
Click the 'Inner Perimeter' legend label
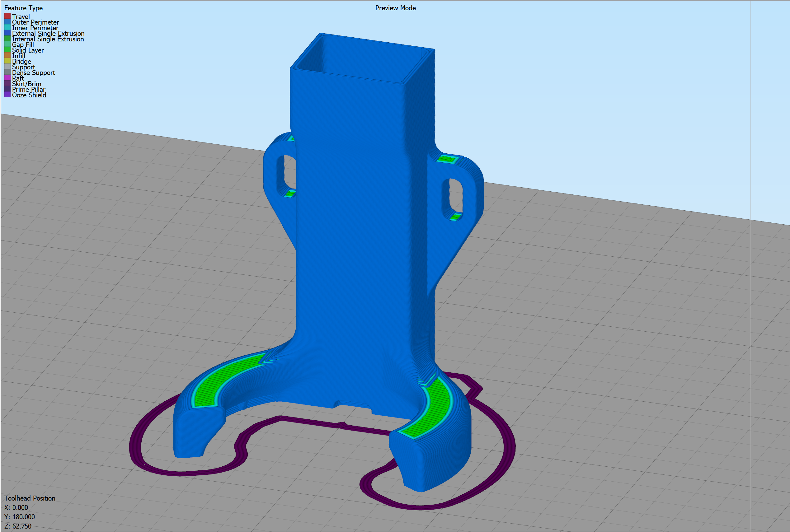tap(35, 28)
